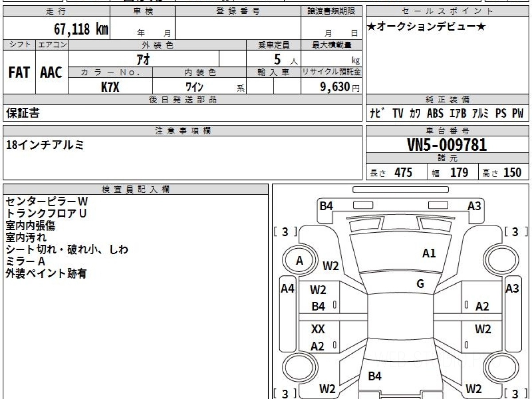
Task: Click the 保証書 entry
Action: click(23, 113)
